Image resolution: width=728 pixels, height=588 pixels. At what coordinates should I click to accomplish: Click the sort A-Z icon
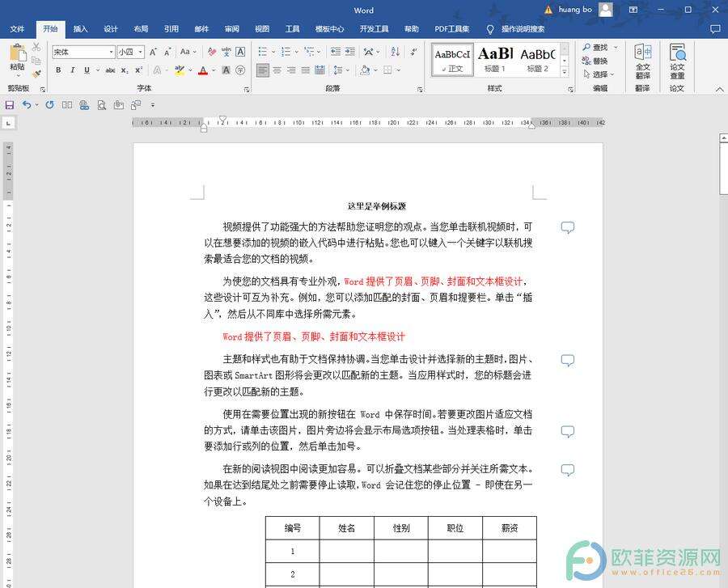(395, 52)
